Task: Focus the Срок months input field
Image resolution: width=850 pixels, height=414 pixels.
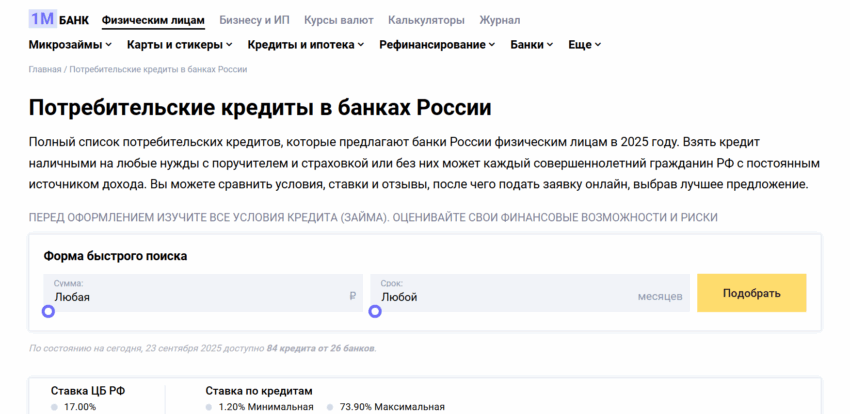Action: pos(500,296)
